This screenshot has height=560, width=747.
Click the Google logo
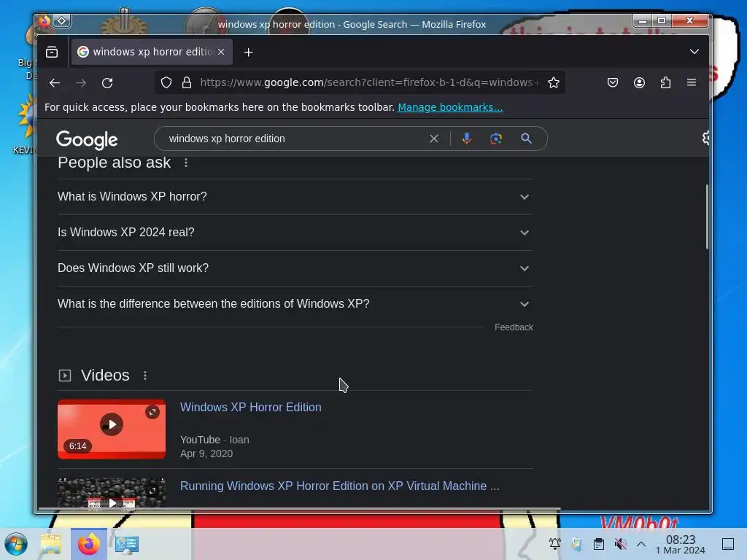tap(88, 139)
